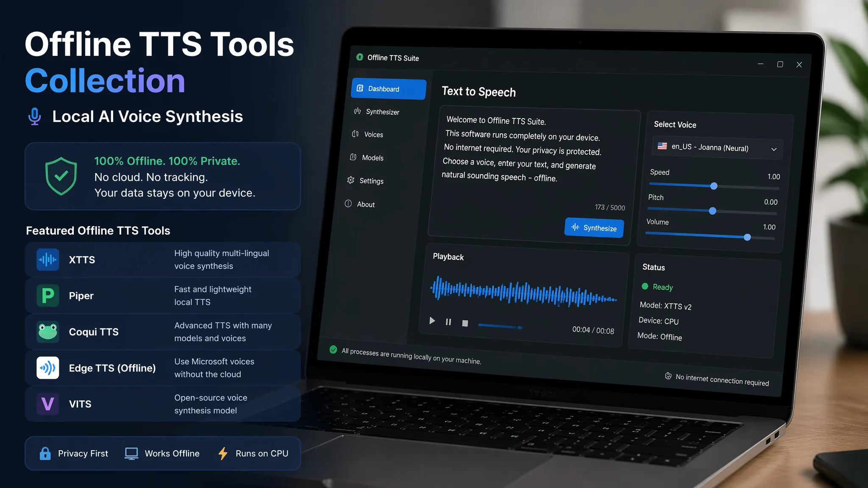
Task: Click the Voices sidebar icon
Action: tap(355, 134)
